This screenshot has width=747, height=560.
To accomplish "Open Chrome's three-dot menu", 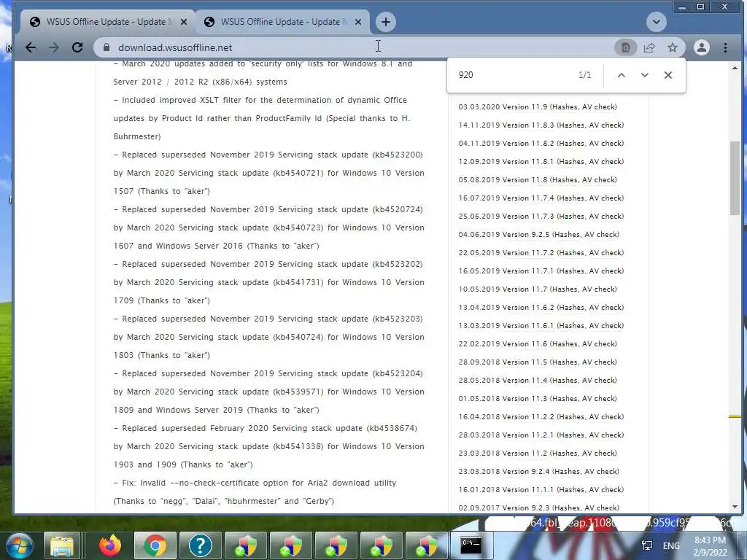I will [725, 47].
